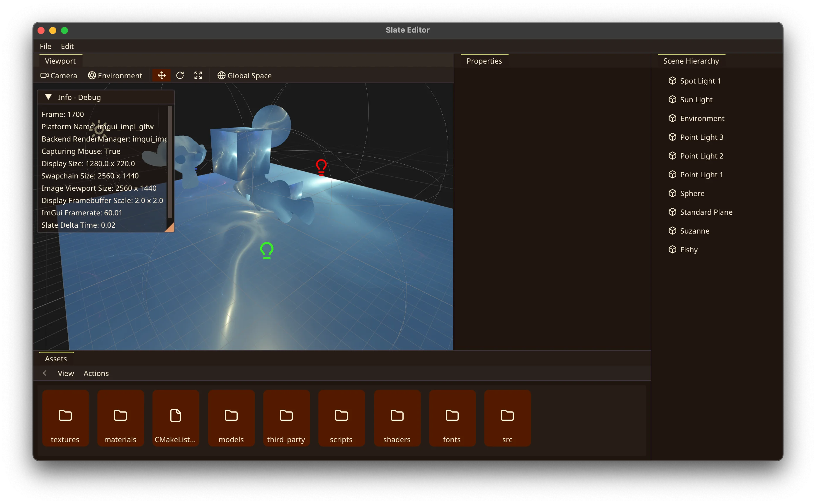
Task: Open the File menu
Action: (46, 46)
